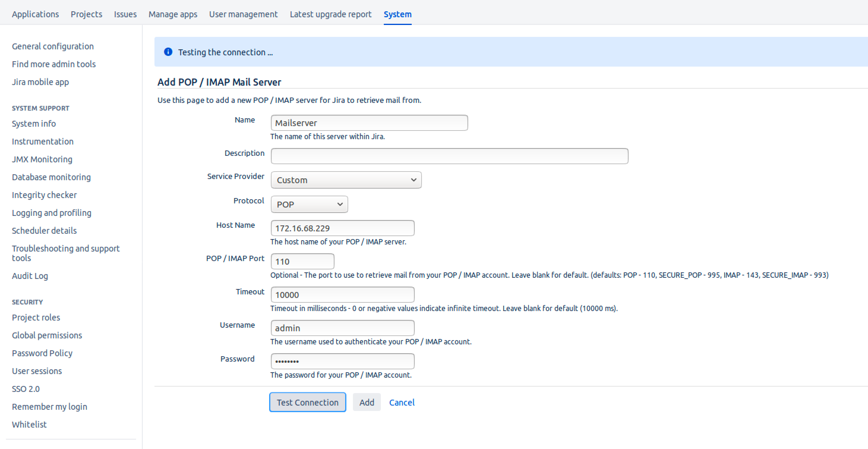The image size is (868, 449).
Task: Open General configuration in sidebar
Action: point(53,46)
